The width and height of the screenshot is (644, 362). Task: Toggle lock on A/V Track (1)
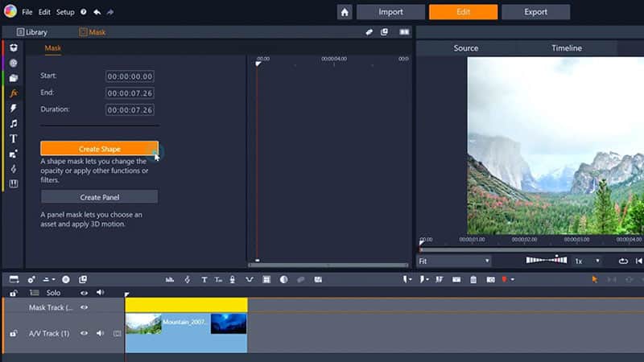coord(13,333)
